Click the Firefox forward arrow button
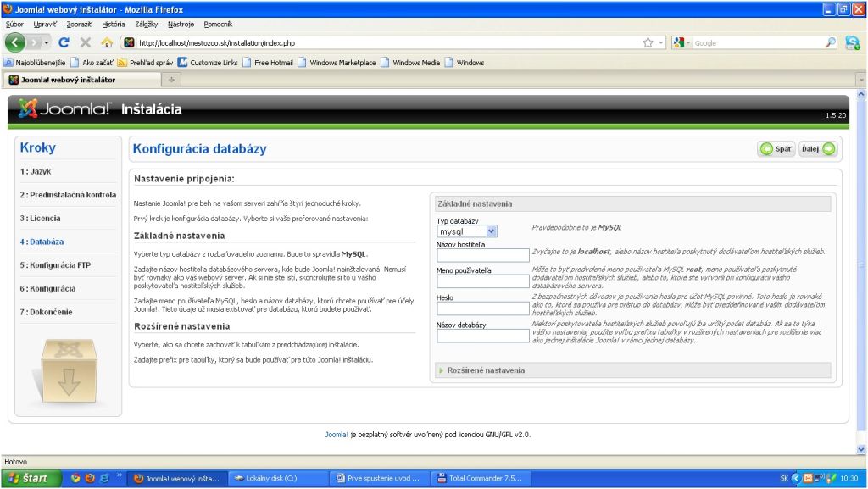This screenshot has height=489, width=868. coord(35,42)
